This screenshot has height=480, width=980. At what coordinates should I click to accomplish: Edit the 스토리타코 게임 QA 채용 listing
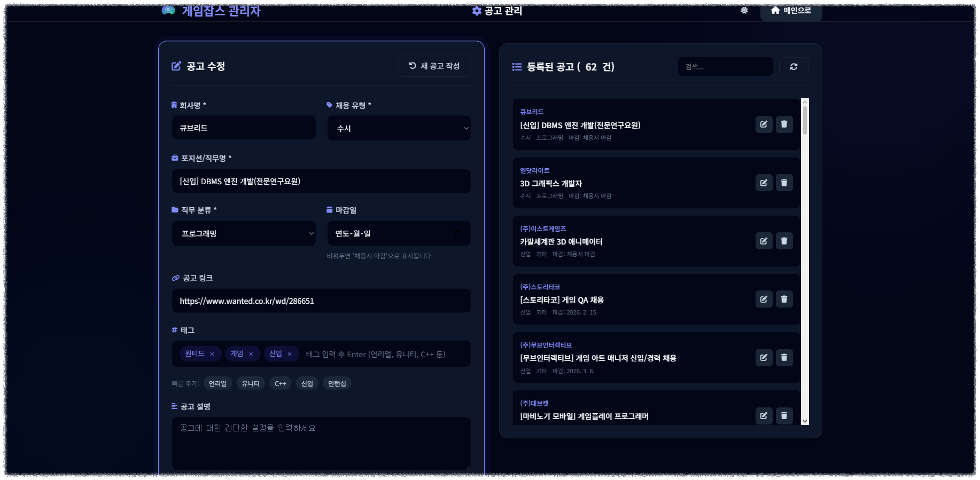point(764,299)
